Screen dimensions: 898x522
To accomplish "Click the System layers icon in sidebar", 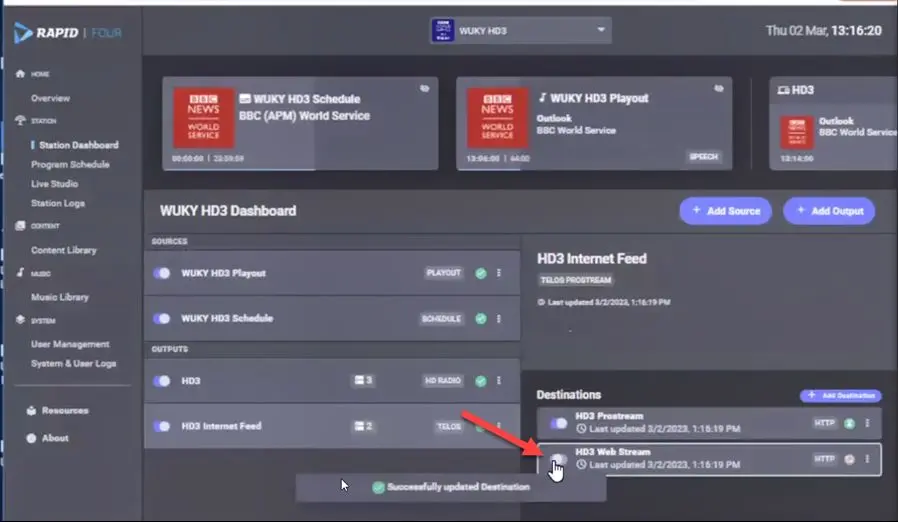I will [21, 320].
